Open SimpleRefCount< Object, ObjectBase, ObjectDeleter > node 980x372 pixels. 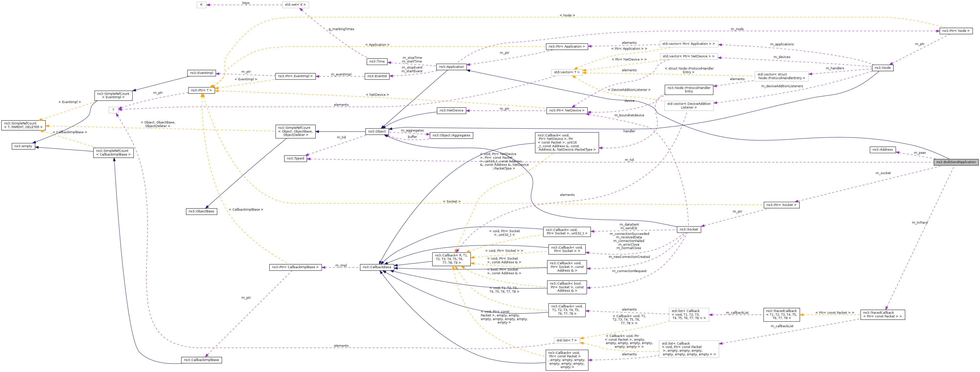296,131
